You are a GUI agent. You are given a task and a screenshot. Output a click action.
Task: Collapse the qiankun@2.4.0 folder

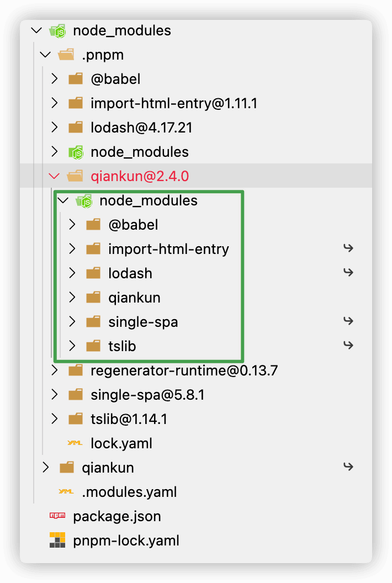tap(54, 176)
